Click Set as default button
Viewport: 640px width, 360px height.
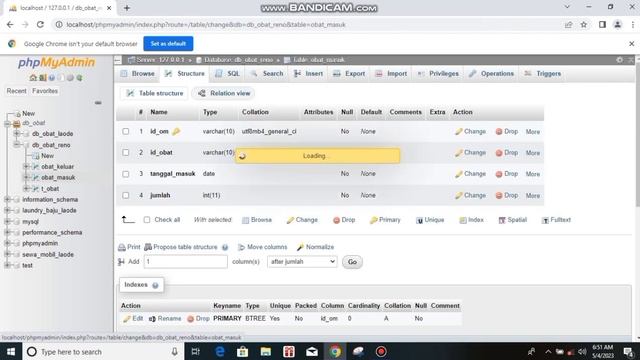(168, 44)
